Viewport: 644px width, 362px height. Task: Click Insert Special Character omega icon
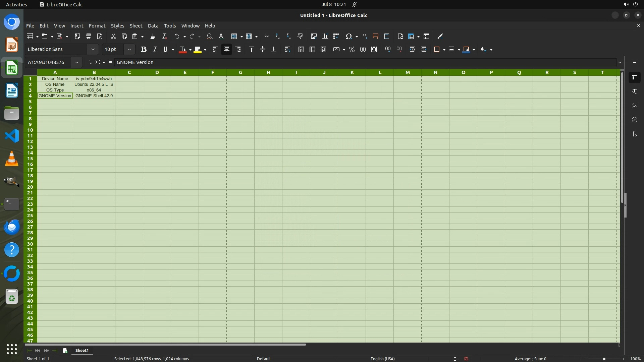tap(348, 36)
